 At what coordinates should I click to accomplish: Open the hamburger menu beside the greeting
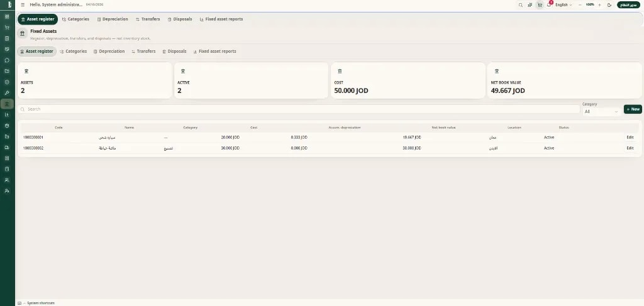(x=23, y=5)
